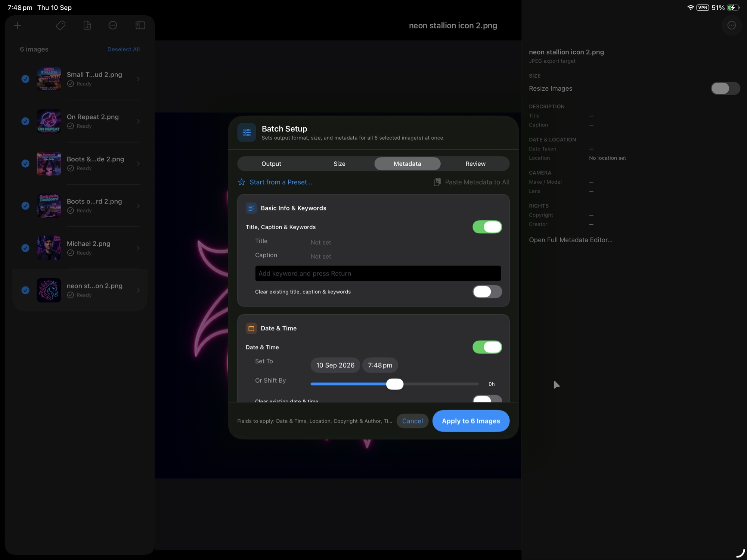
Task: Click the VPN status indicator
Action: [x=703, y=7]
